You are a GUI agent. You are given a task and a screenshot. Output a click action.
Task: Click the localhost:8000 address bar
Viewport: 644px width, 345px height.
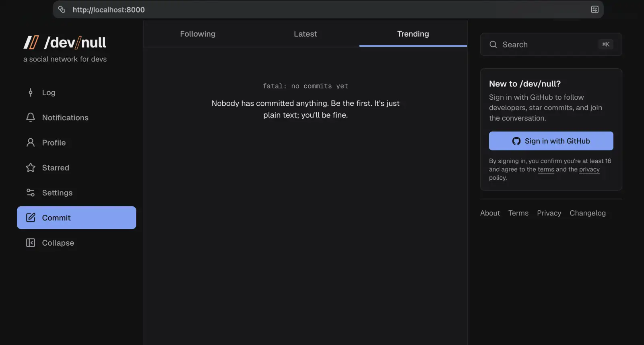[x=328, y=9]
